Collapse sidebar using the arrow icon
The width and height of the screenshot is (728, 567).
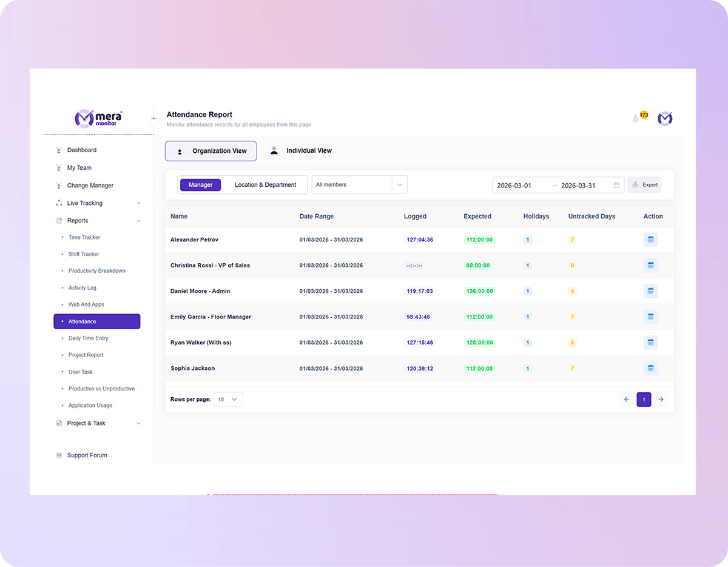coord(154,118)
